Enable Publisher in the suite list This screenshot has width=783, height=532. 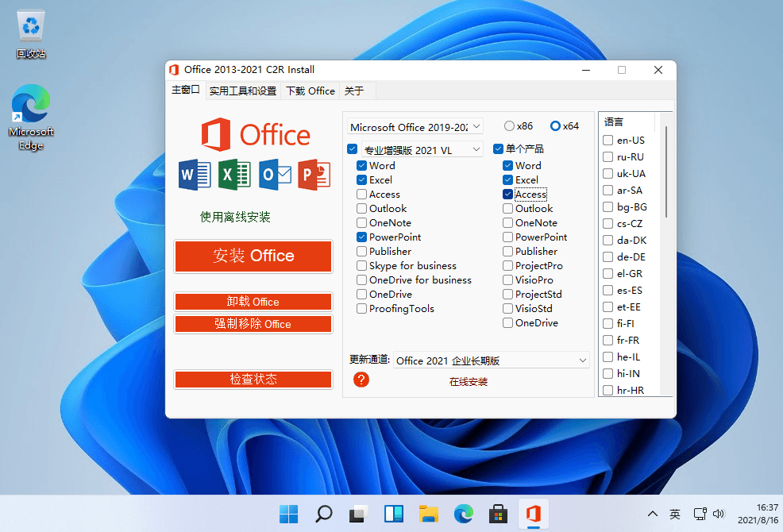click(x=361, y=251)
